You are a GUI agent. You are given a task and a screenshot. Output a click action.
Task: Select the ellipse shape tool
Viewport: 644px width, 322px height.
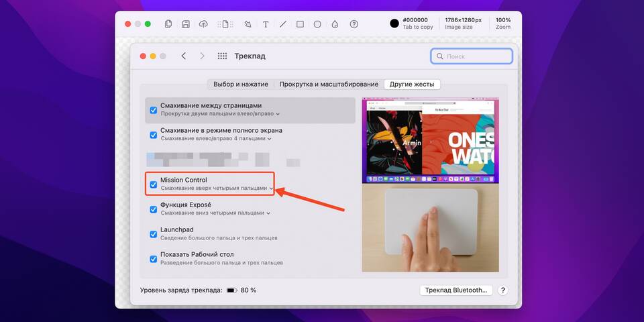[317, 24]
